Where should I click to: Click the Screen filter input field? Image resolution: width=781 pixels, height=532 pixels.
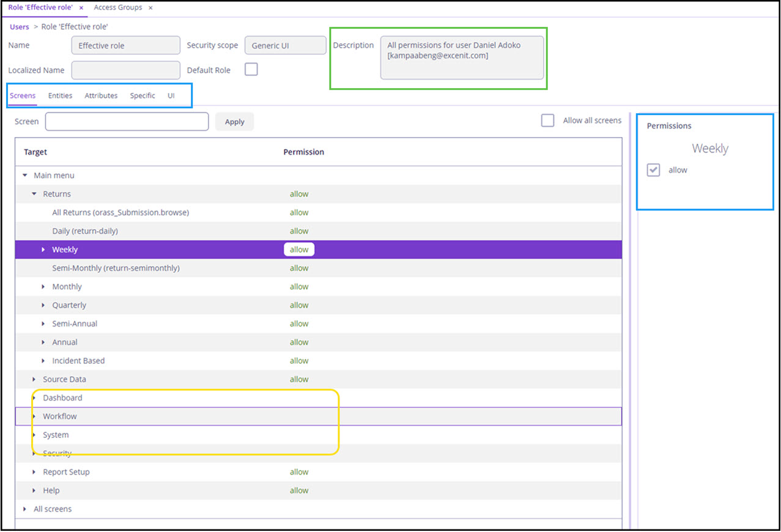[127, 122]
